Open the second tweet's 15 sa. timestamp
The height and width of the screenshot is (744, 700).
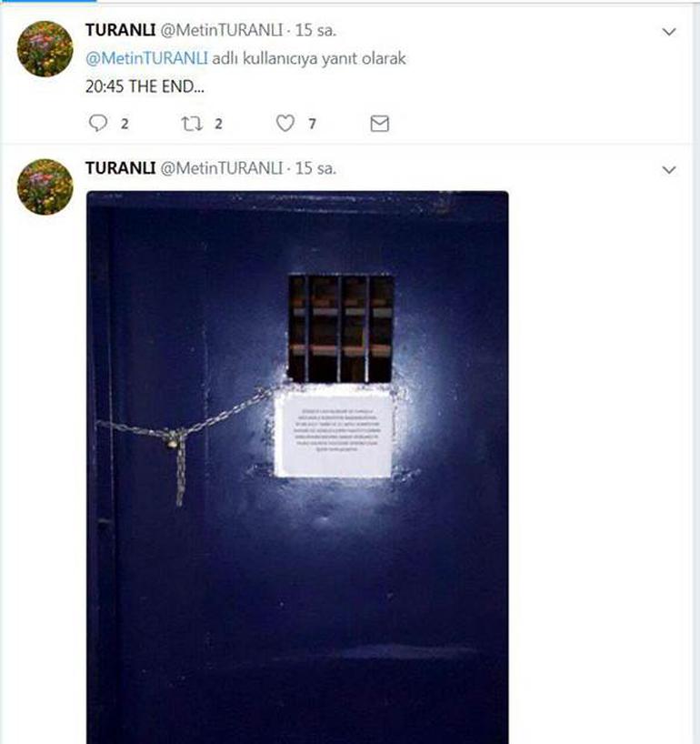(315, 168)
